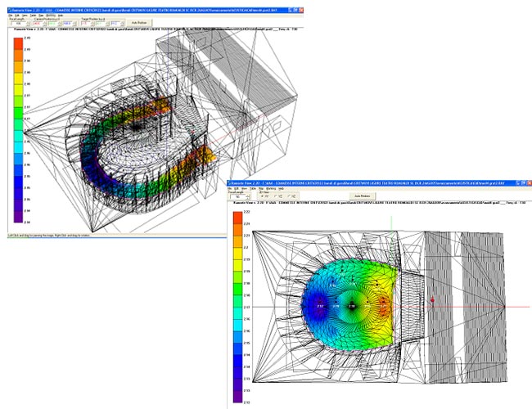Click the red Camera Position x field
The height and width of the screenshot is (409, 532).
(x=38, y=24)
